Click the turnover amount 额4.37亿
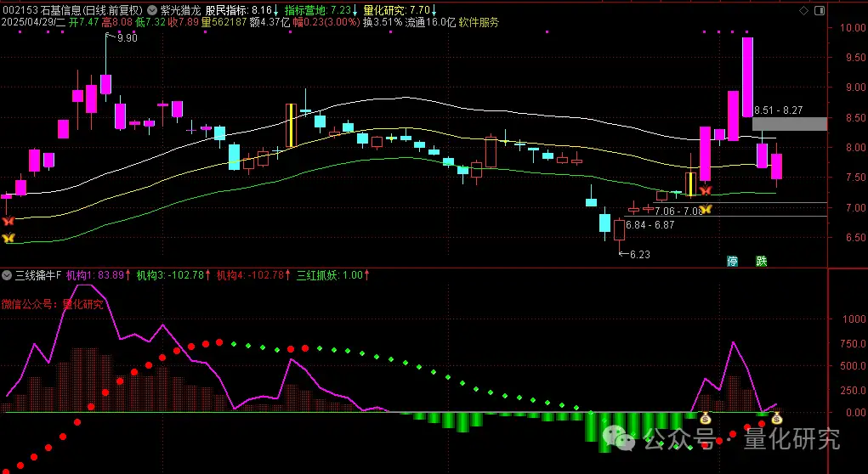The width and height of the screenshot is (868, 474). (269, 22)
